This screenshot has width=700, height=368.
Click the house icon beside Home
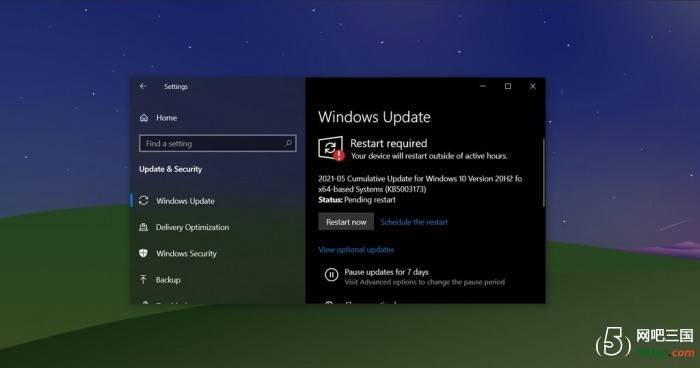coord(144,118)
